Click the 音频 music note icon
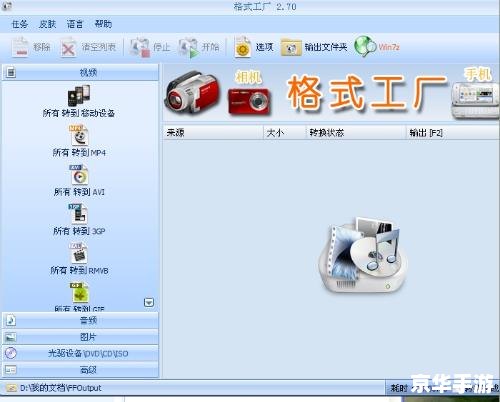Viewport: 500px width, 402px height. (11, 320)
